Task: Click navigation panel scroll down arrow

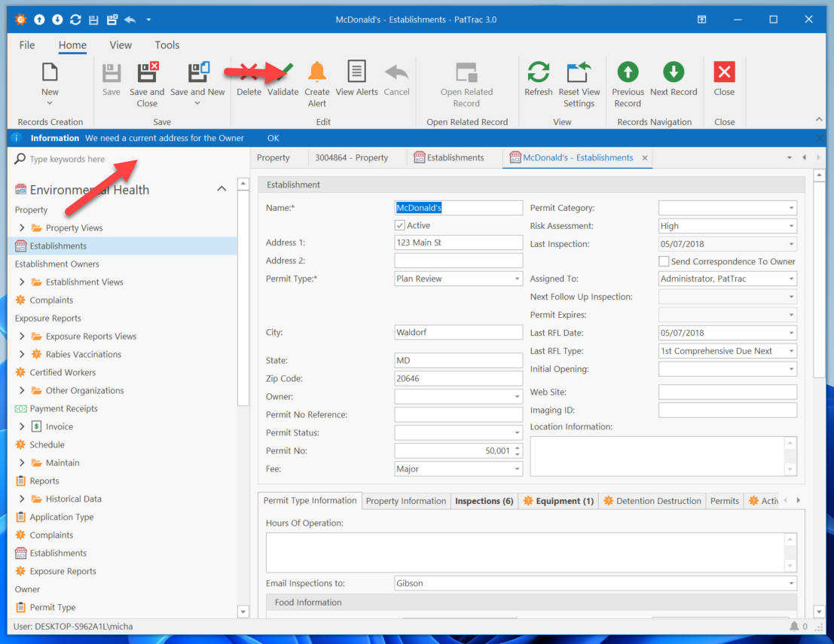Action: [243, 612]
